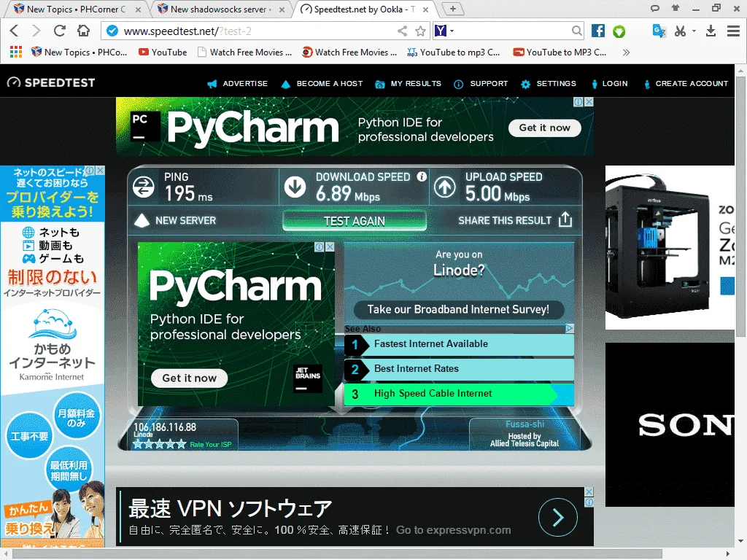Click SHARE THIS RESULT

[514, 220]
